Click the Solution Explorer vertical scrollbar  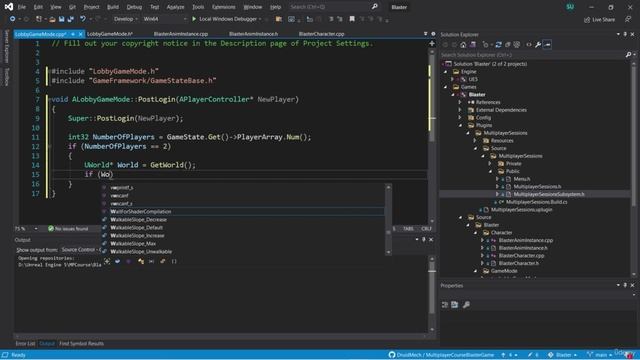(x=633, y=169)
